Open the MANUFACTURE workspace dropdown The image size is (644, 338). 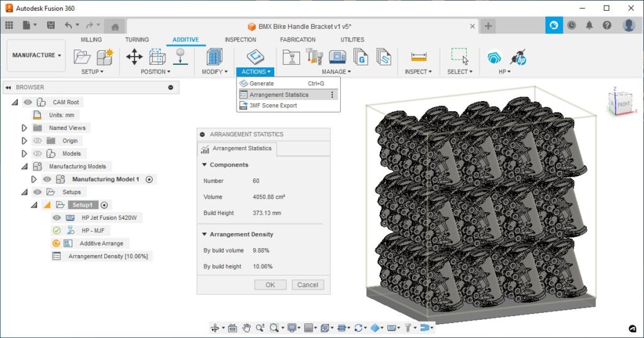pyautogui.click(x=36, y=55)
